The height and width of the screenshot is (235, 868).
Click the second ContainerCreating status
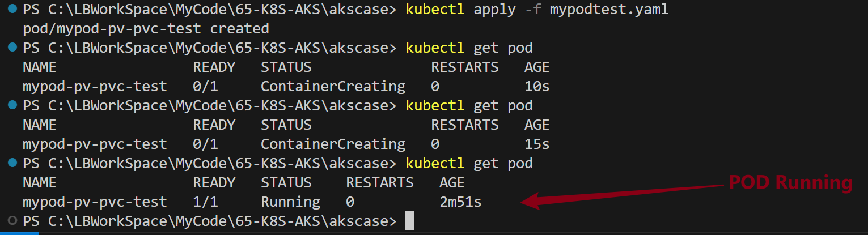333,144
